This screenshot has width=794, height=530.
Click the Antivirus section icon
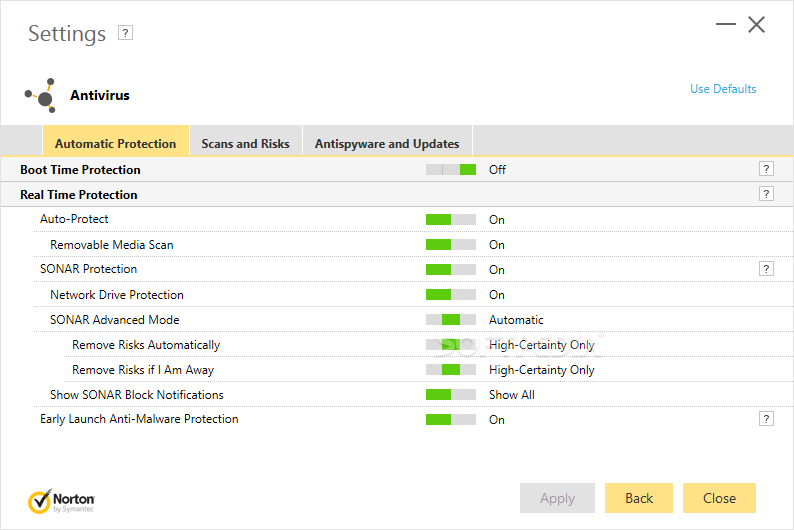click(40, 96)
